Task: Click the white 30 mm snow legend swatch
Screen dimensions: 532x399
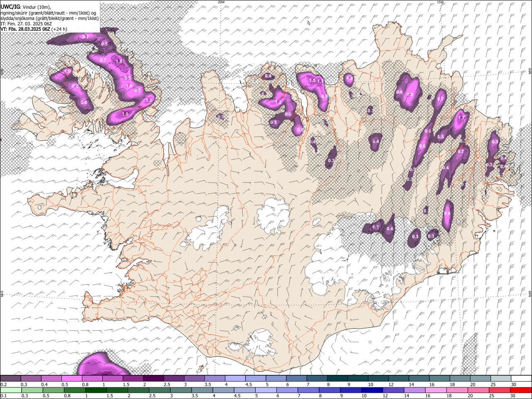Action: click(x=521, y=378)
